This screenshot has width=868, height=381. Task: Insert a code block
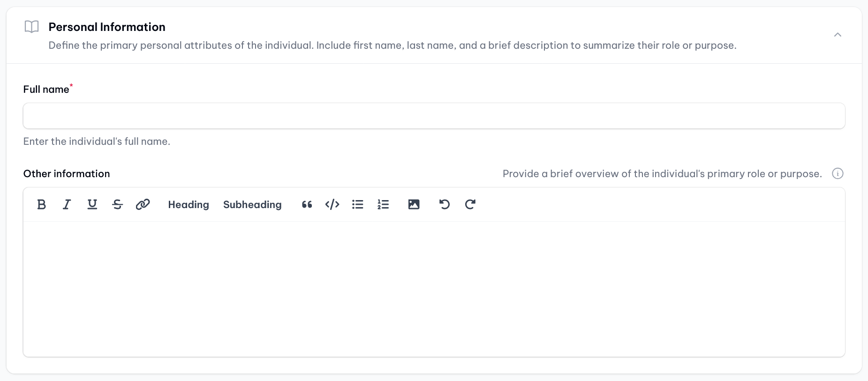pos(332,204)
